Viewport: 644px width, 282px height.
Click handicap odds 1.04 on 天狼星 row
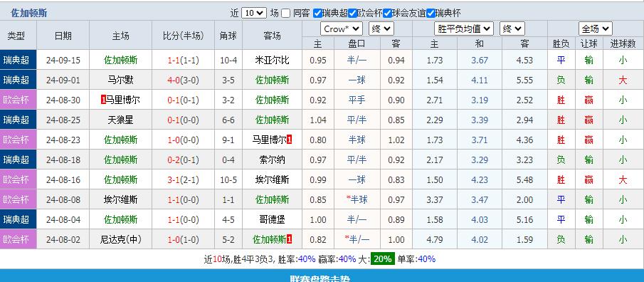pyautogui.click(x=318, y=120)
